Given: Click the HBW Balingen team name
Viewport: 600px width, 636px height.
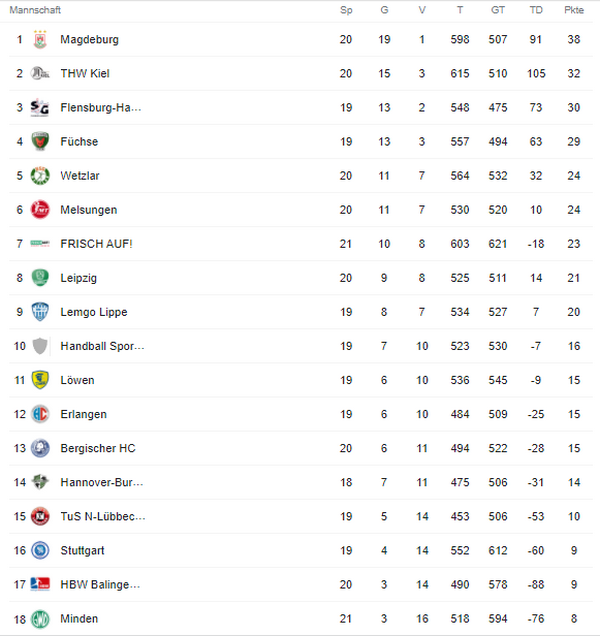Looking at the screenshot, I should point(100,584).
